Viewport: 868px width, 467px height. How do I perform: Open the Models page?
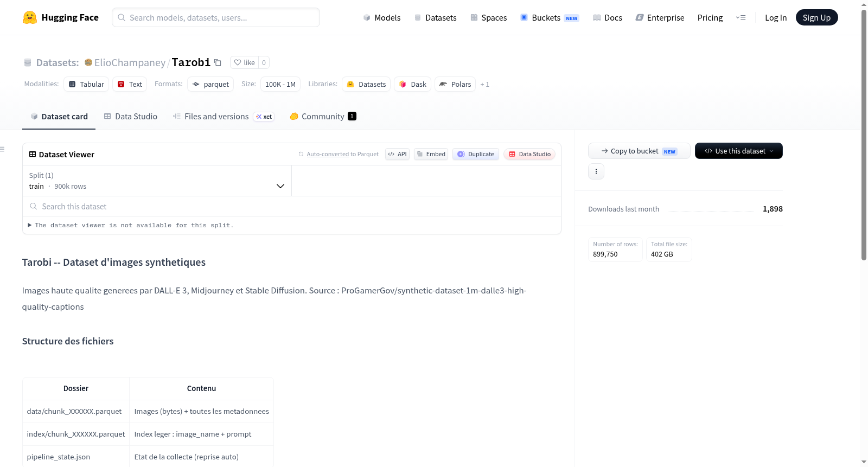[382, 17]
